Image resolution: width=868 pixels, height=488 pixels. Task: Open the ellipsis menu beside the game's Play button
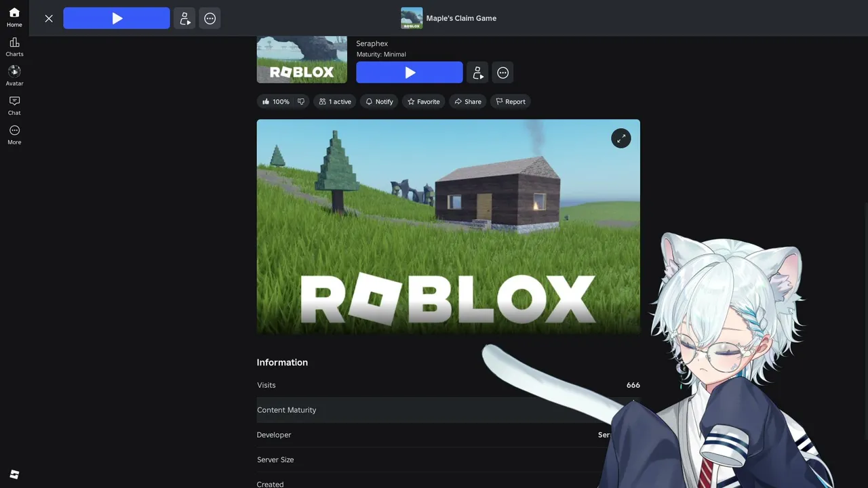[503, 73]
